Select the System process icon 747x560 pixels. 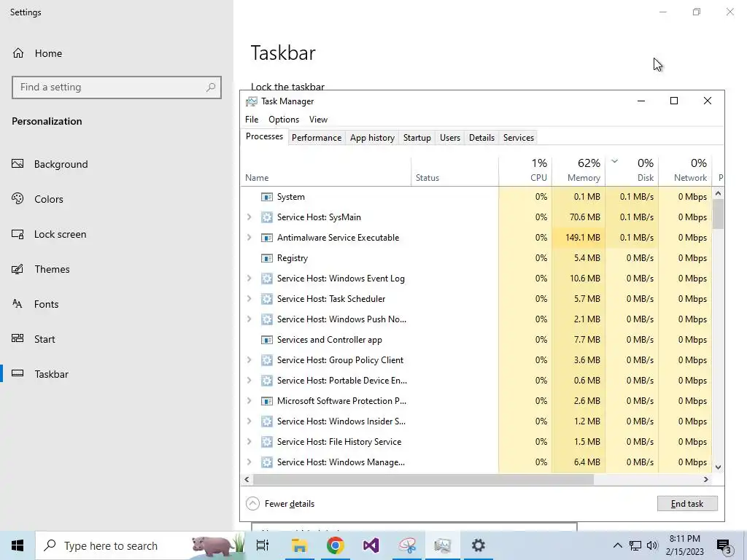click(267, 197)
